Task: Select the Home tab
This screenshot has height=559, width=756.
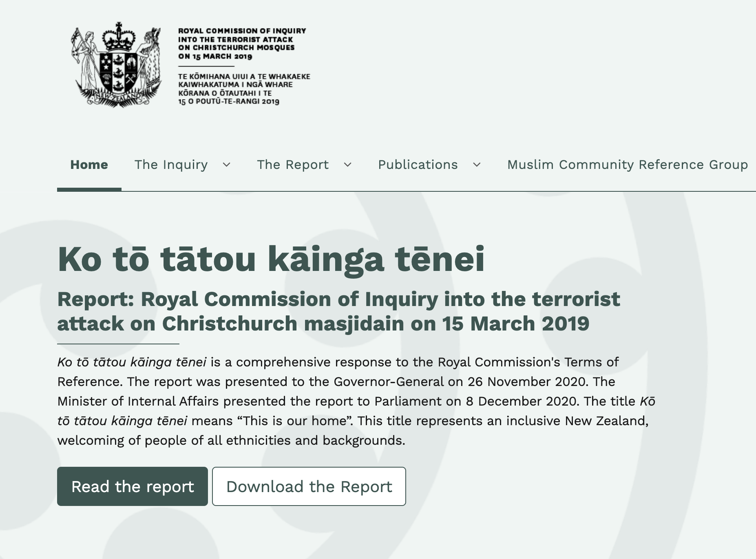Action: click(89, 164)
